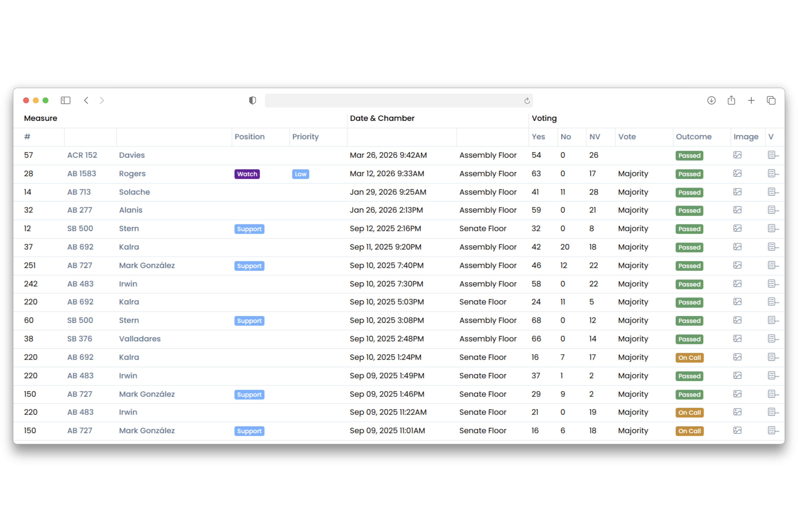Open the ACR 152 measure link
Image resolution: width=798 pixels, height=532 pixels.
(x=82, y=155)
